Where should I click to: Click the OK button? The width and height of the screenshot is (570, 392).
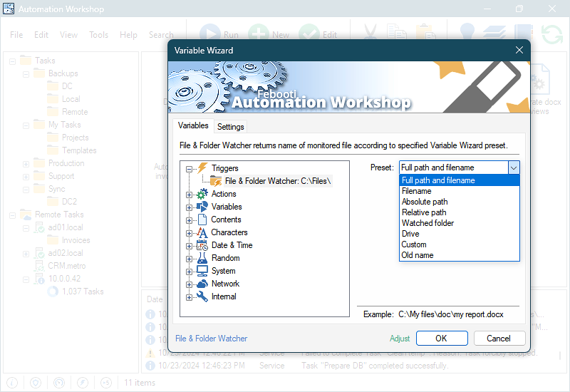(442, 338)
